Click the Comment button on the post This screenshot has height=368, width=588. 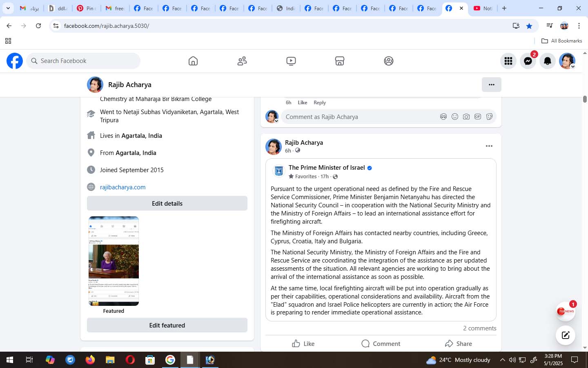(381, 343)
